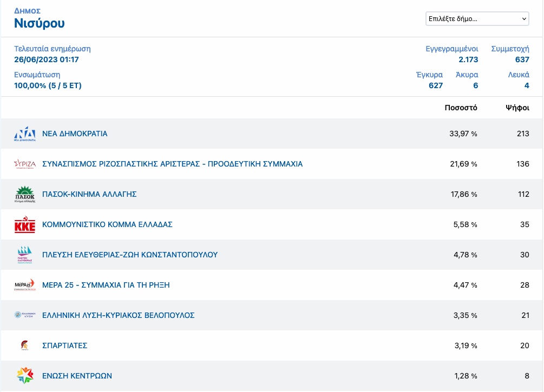
Task: Click the Πλεύση Ελευθερίας sailboat logo
Action: pos(25,255)
